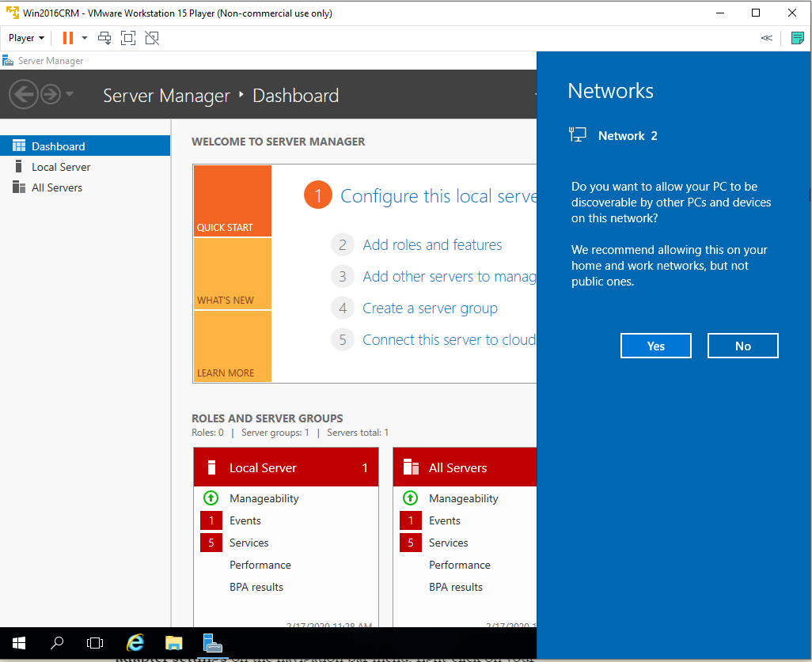The width and height of the screenshot is (812, 662).
Task: Open Add roles and features
Action: tap(432, 245)
